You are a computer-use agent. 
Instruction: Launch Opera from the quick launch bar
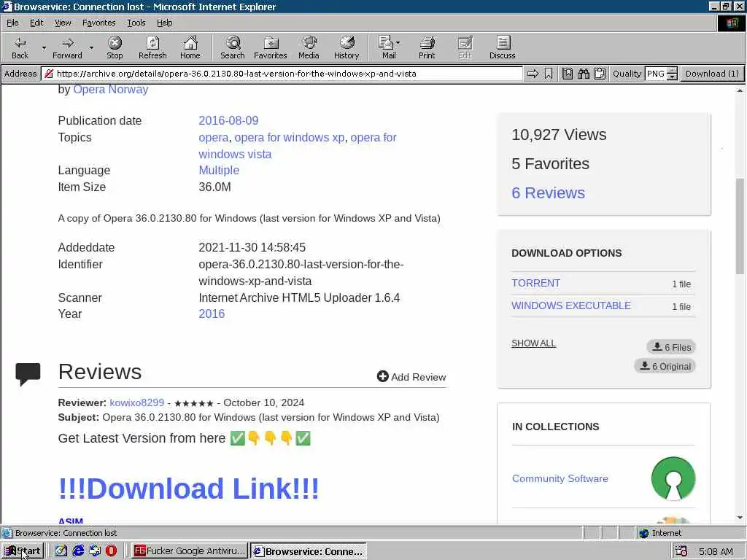111,551
